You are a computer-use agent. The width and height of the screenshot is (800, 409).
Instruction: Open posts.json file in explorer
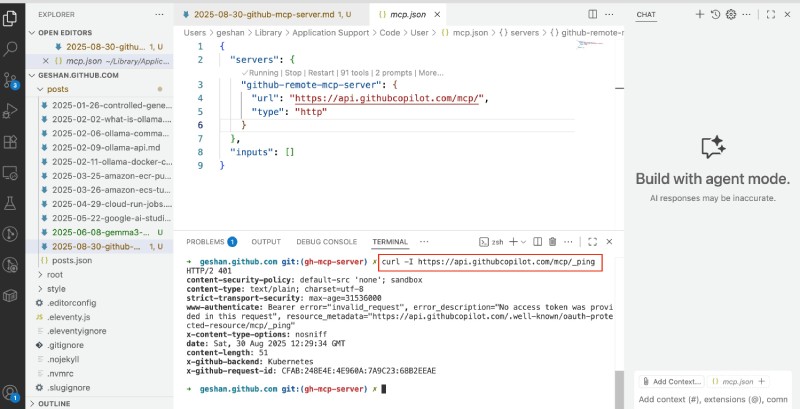72,261
